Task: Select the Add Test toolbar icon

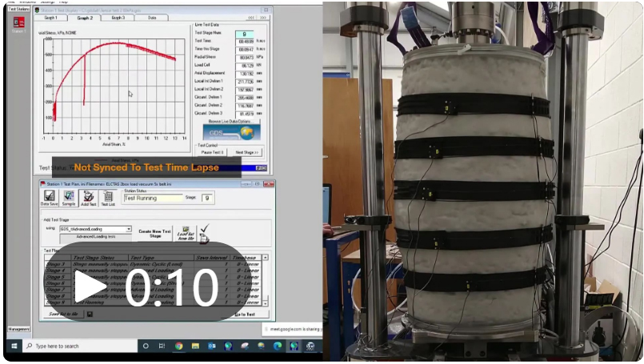Action: click(88, 198)
